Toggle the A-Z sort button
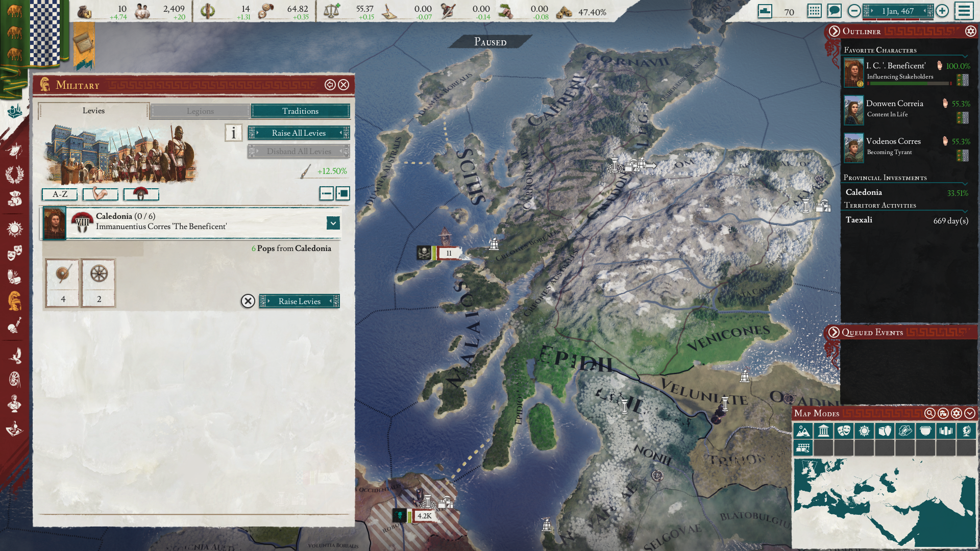Viewport: 980px width, 551px height. 60,194
